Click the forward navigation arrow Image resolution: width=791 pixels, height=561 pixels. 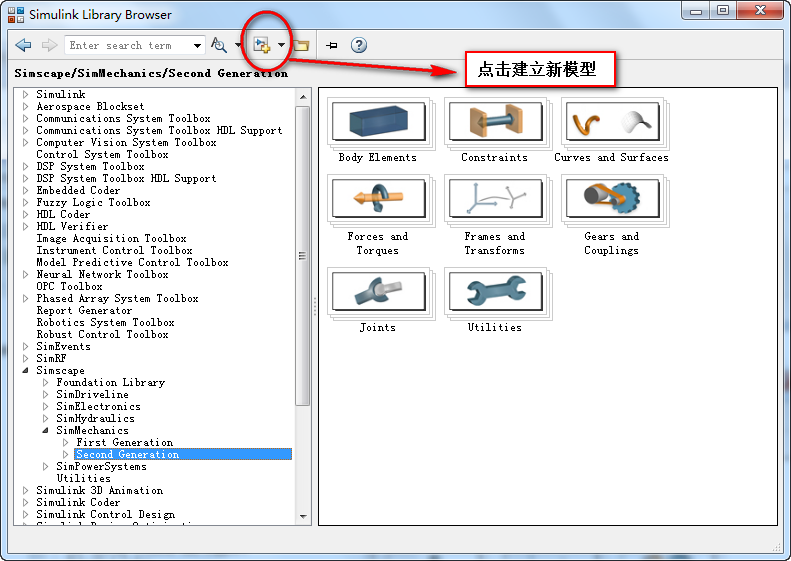49,45
